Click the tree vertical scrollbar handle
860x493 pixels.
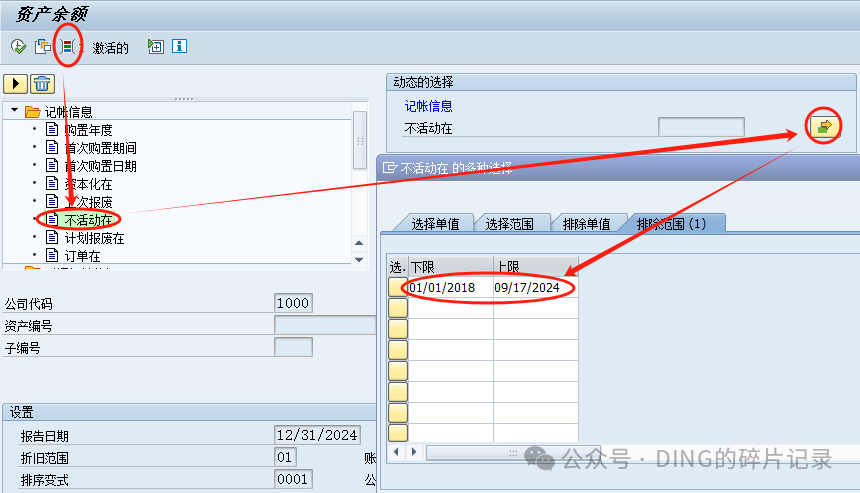coord(360,140)
